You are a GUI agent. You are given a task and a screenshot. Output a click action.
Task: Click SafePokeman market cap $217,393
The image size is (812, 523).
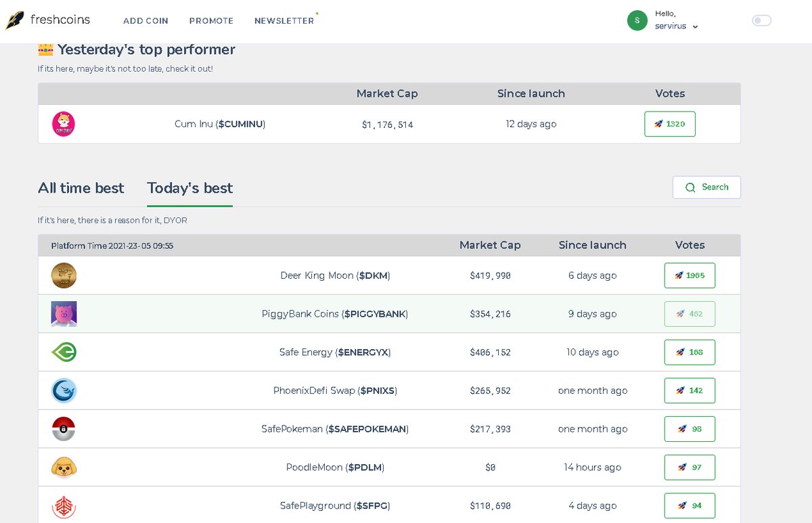click(490, 429)
